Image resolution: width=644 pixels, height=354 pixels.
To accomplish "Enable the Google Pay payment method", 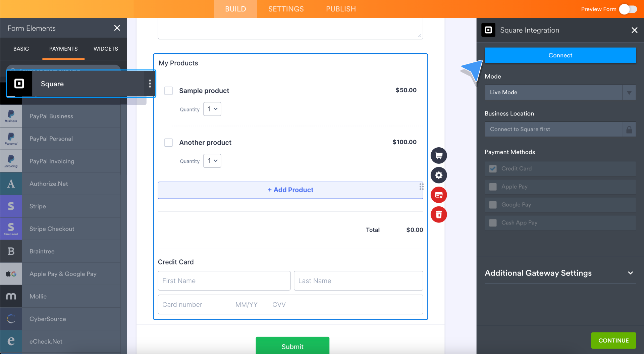I will click(x=493, y=205).
